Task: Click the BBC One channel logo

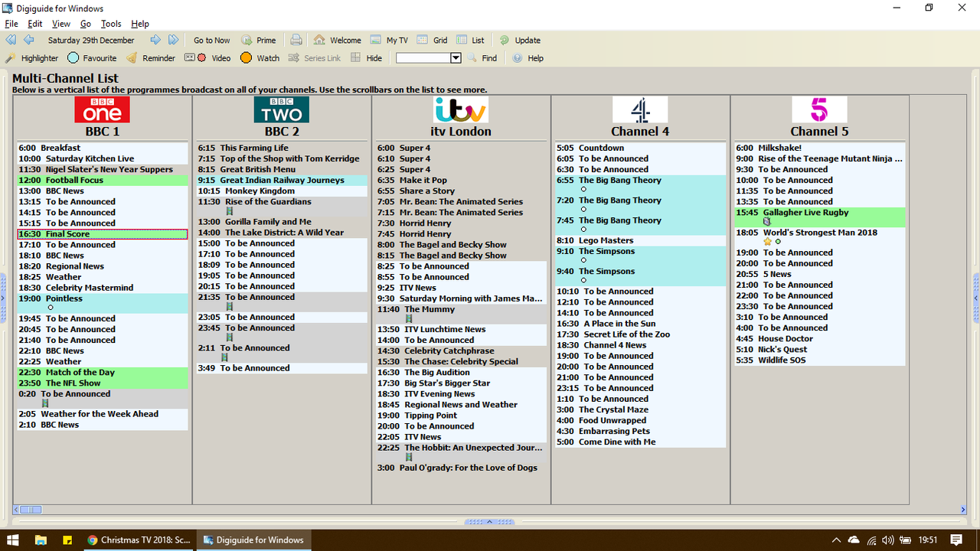Action: click(x=102, y=109)
